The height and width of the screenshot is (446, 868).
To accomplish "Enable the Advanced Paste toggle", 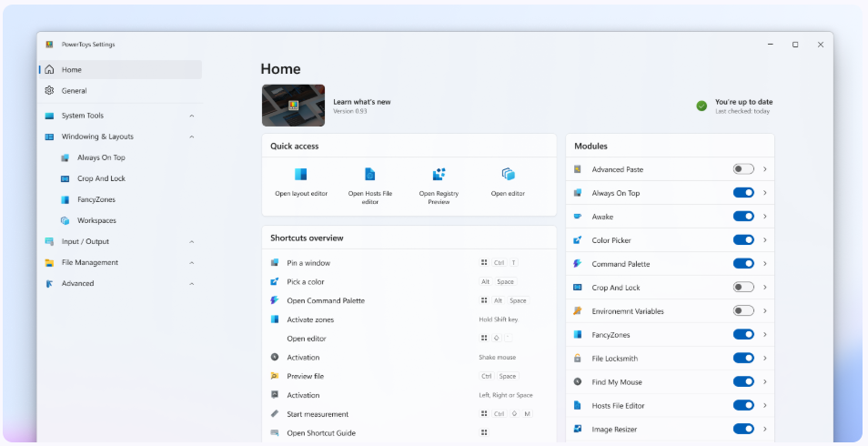I will pyautogui.click(x=743, y=169).
